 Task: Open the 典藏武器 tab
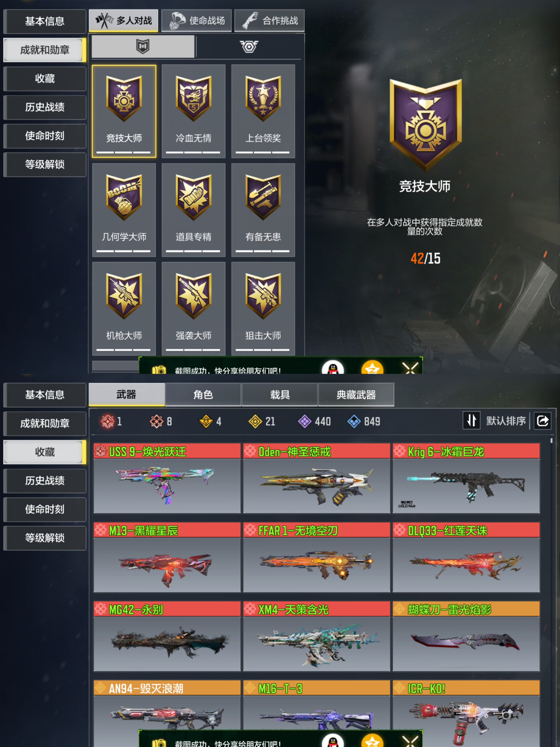coord(356,395)
